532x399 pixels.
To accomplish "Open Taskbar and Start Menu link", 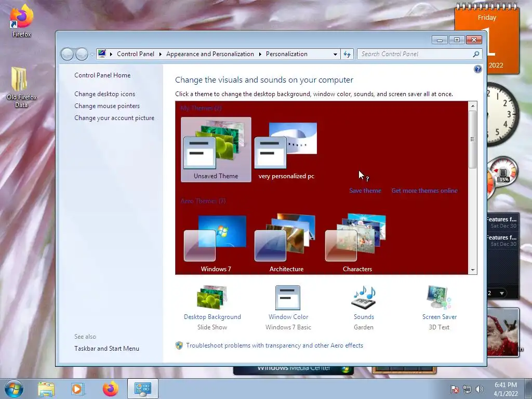I will point(107,349).
